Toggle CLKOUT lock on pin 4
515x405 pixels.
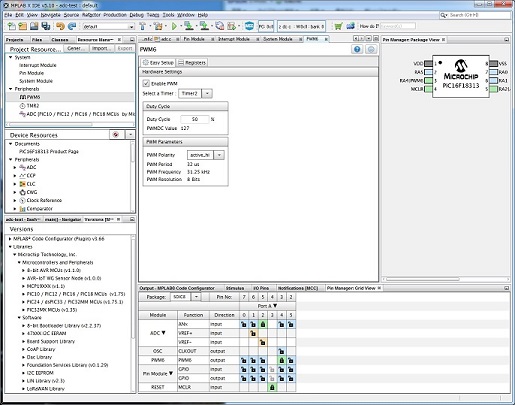(281, 351)
